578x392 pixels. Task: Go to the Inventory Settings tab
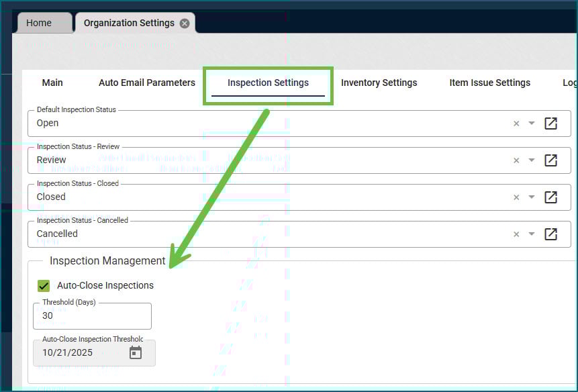[x=379, y=83]
